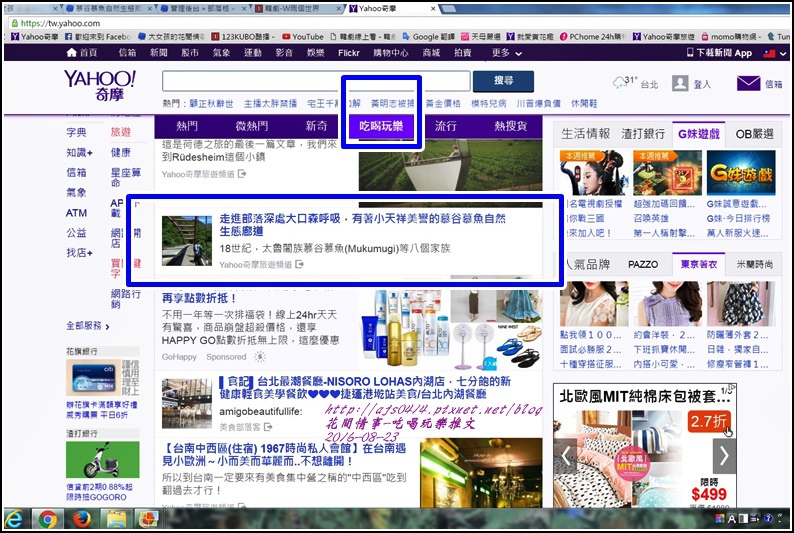Click the Taiwan flag region icon

(x=769, y=53)
